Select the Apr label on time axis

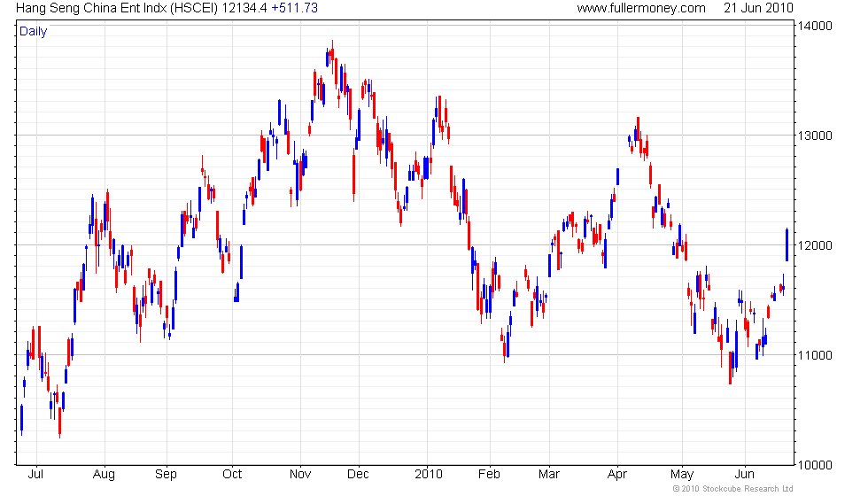(617, 475)
